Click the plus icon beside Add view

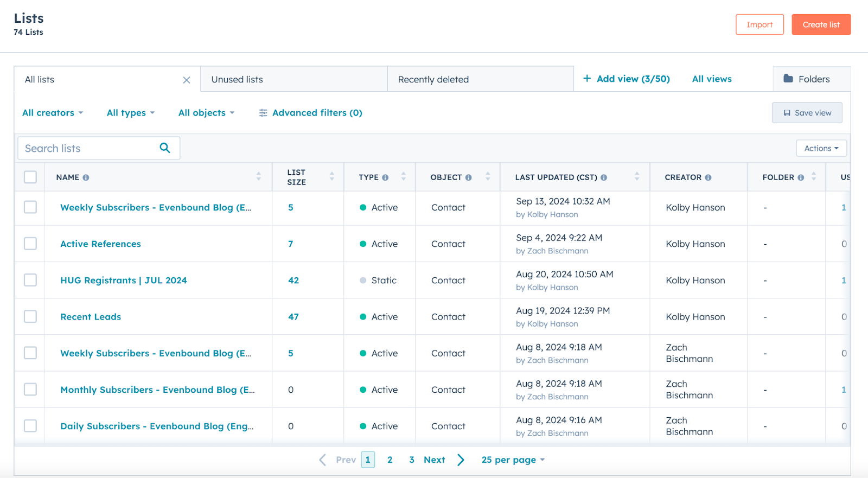tap(587, 79)
